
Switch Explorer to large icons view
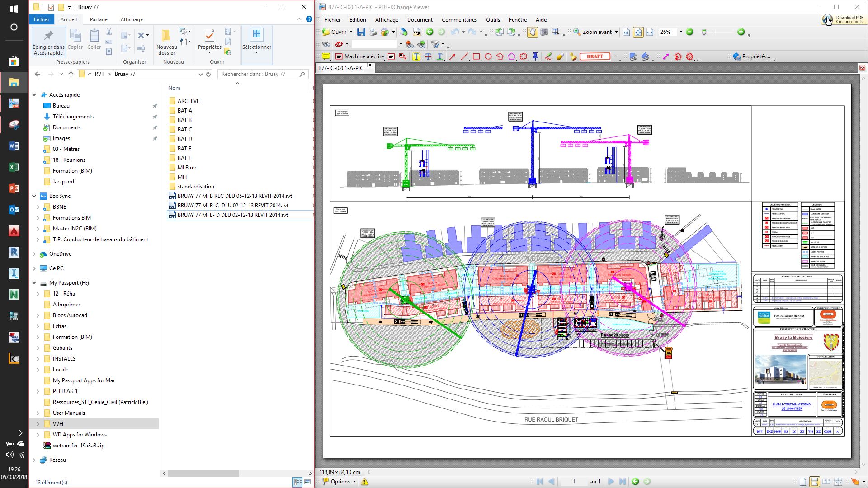click(x=307, y=482)
